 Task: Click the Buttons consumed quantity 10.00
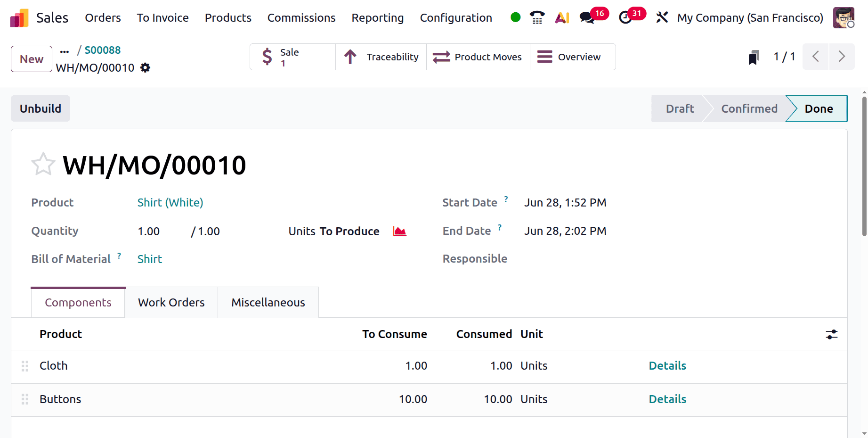pyautogui.click(x=498, y=399)
